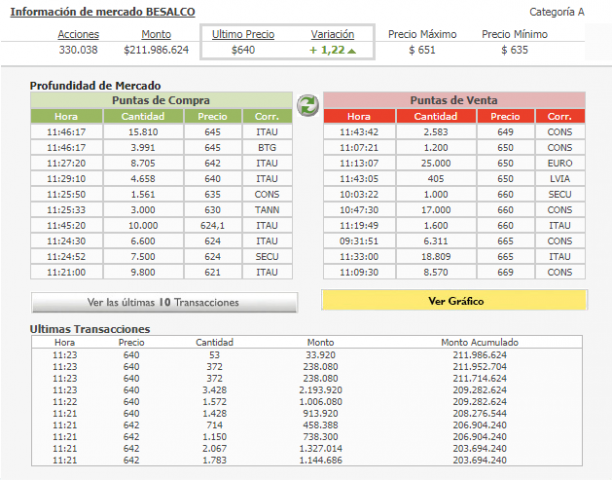Click buy quantity 6.600 cell
The image size is (612, 480).
click(143, 241)
